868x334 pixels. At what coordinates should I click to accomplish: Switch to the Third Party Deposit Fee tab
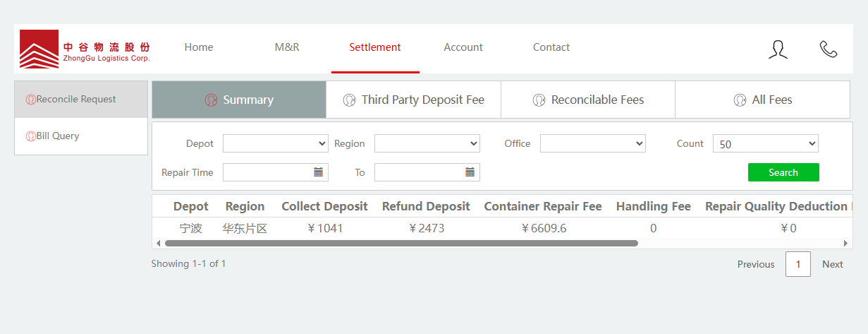414,100
